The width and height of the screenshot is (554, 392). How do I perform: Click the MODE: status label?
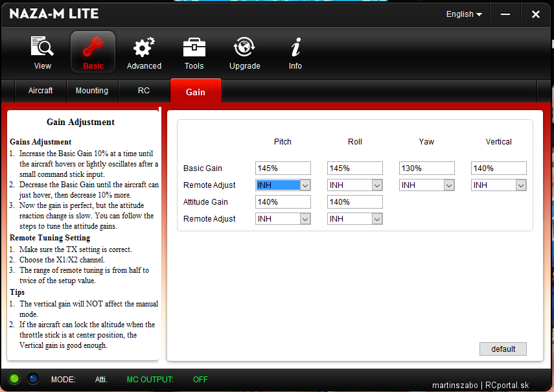point(63,380)
